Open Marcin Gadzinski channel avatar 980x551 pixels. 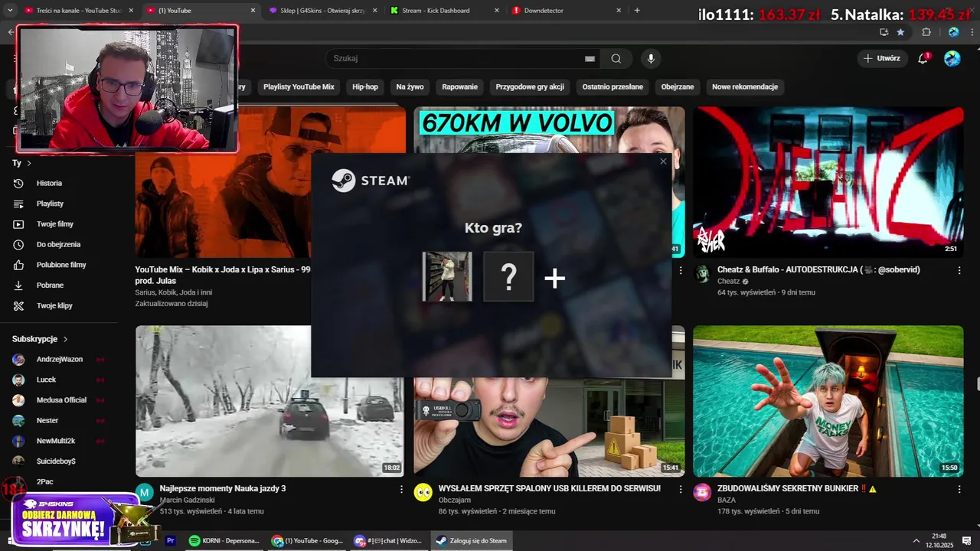(144, 492)
